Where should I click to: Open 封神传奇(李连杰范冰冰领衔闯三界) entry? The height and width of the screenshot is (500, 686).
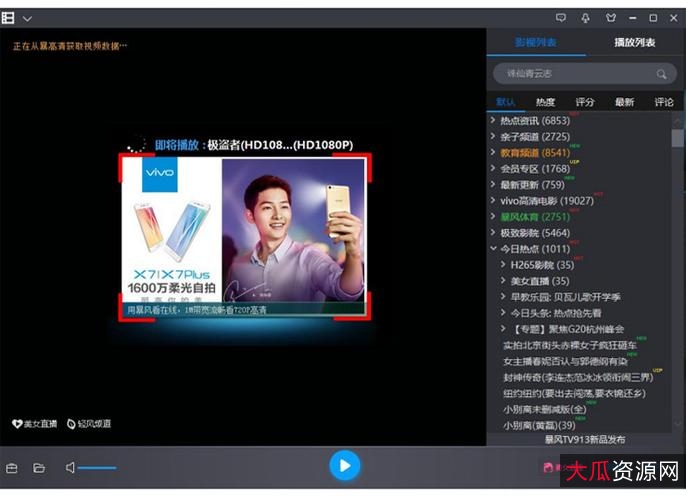point(578,377)
